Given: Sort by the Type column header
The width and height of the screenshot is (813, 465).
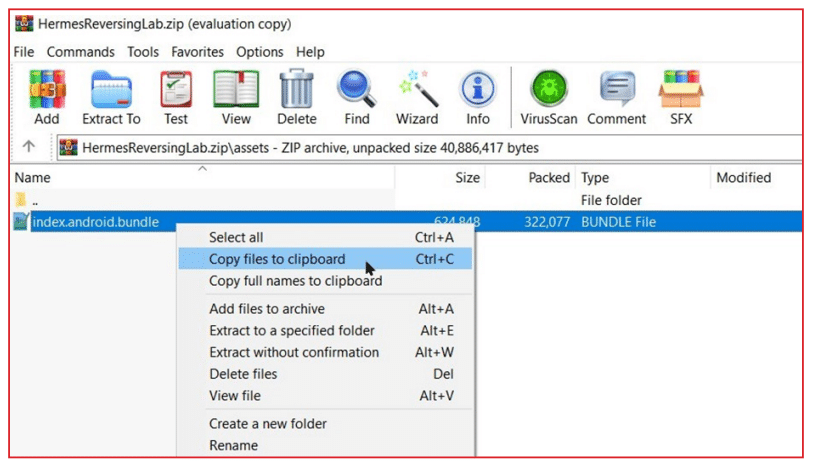Looking at the screenshot, I should 643,177.
